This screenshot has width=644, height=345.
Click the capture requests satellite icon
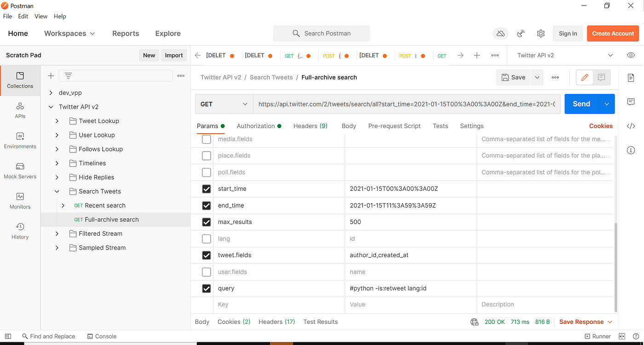click(521, 34)
